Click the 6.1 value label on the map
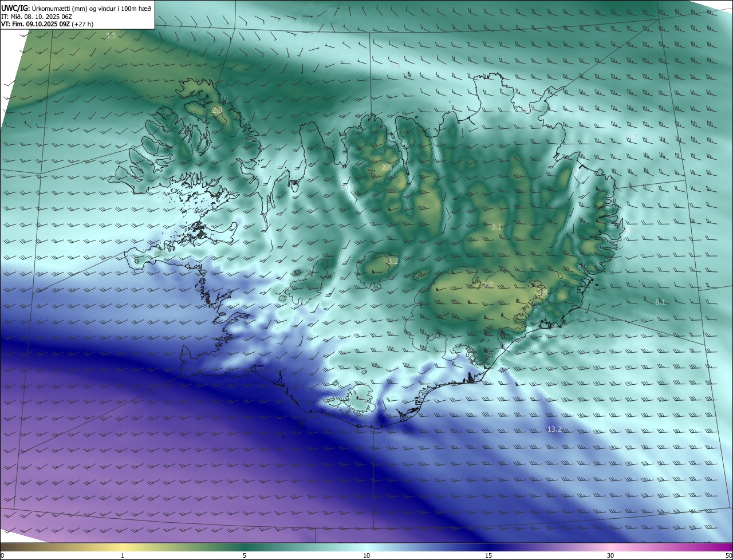 (660, 302)
